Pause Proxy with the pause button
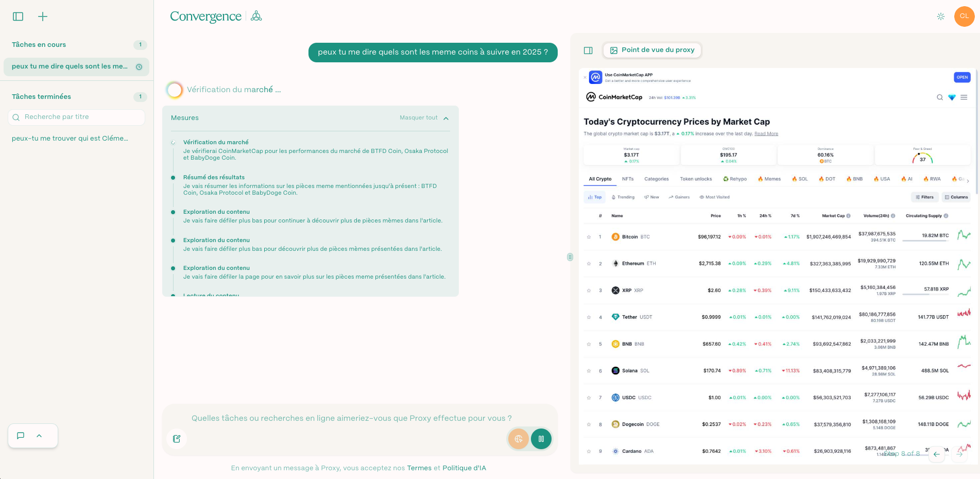The height and width of the screenshot is (479, 980). coord(541,438)
